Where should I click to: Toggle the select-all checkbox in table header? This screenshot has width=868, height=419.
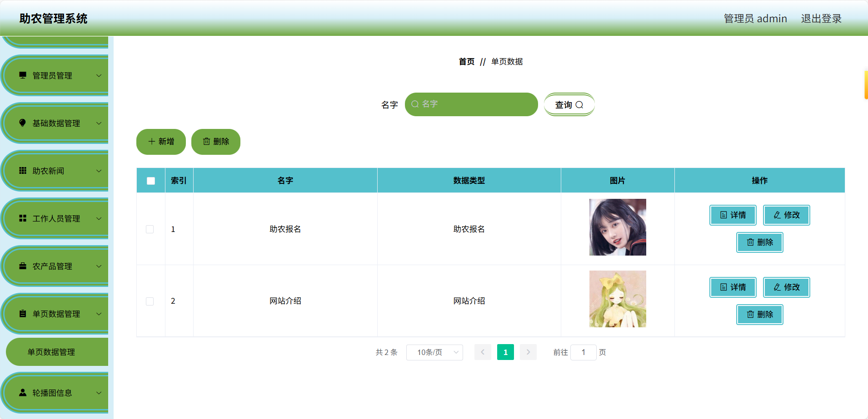(151, 181)
